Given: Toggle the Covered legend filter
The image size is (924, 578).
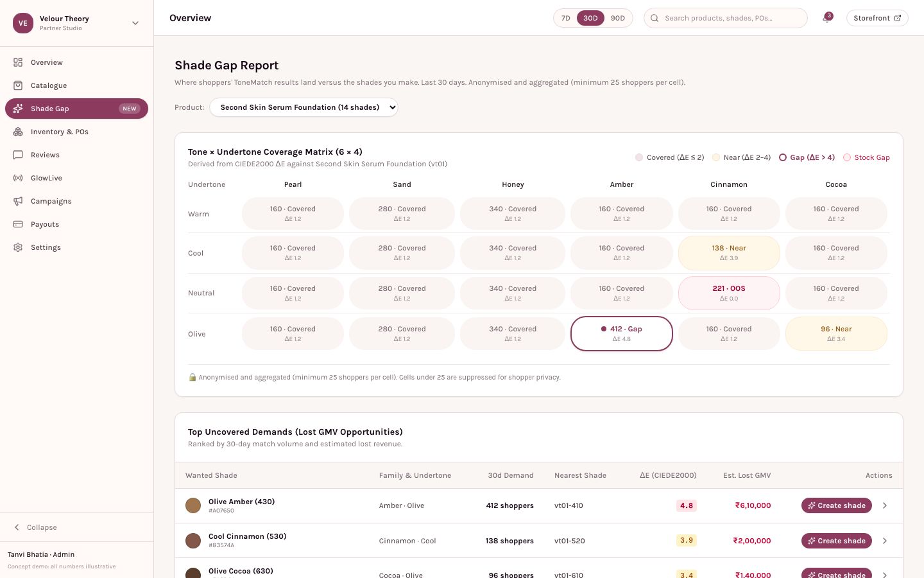Looking at the screenshot, I should click(x=669, y=157).
